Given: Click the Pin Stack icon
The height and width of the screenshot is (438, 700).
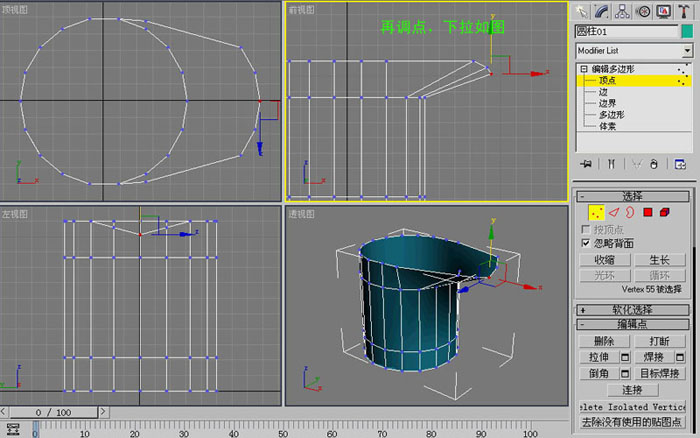Looking at the screenshot, I should (586, 164).
